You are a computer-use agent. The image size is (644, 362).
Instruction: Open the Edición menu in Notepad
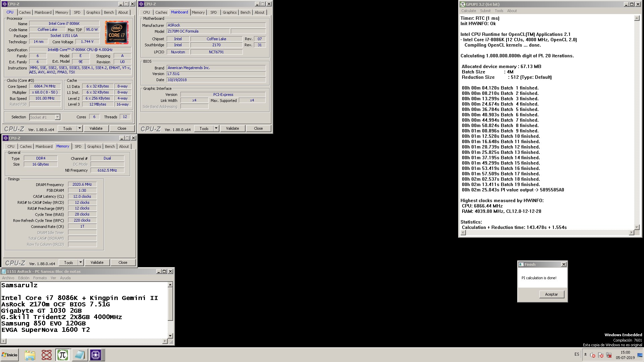[23, 278]
